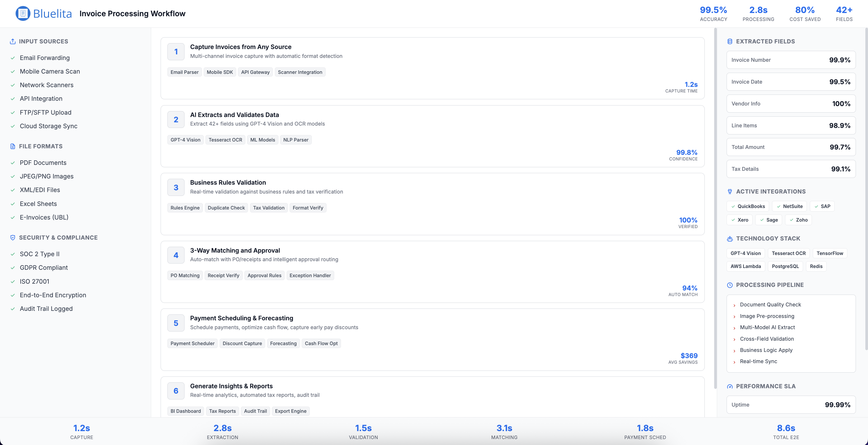Click the Input Sources upload icon
The image size is (868, 445).
[x=13, y=41]
